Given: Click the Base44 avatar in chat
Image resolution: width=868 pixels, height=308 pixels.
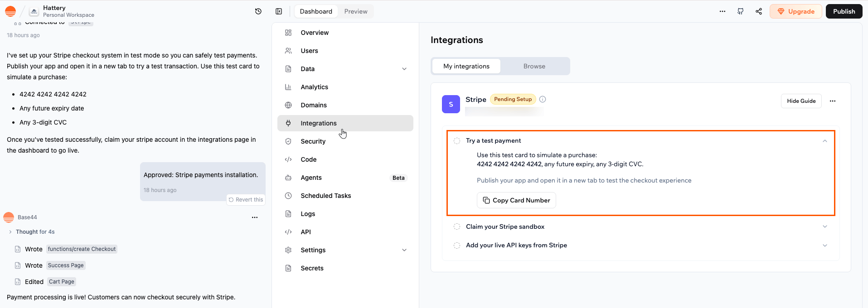Looking at the screenshot, I should [x=9, y=217].
